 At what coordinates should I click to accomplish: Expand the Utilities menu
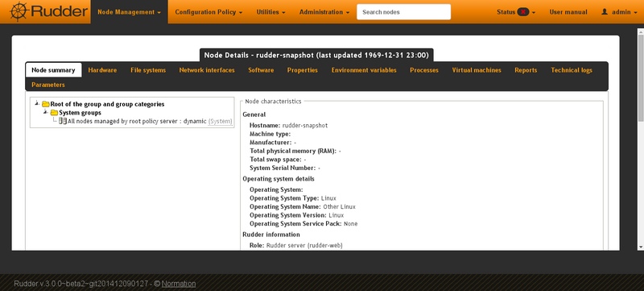tap(270, 12)
